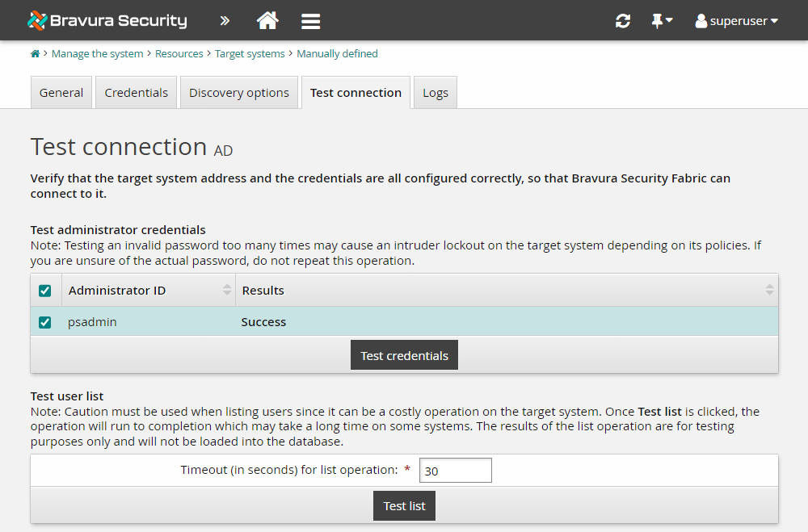Click the Test credentials button
The width and height of the screenshot is (808, 532).
pos(404,354)
